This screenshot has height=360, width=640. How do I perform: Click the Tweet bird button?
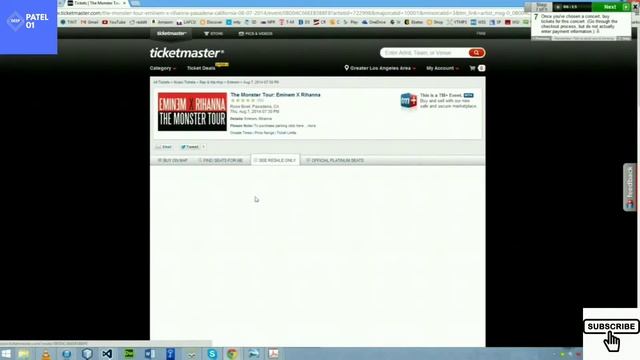click(190, 147)
